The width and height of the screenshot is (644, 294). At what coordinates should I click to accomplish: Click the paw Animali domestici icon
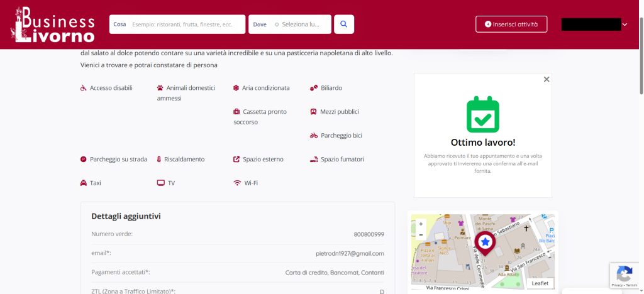click(160, 88)
